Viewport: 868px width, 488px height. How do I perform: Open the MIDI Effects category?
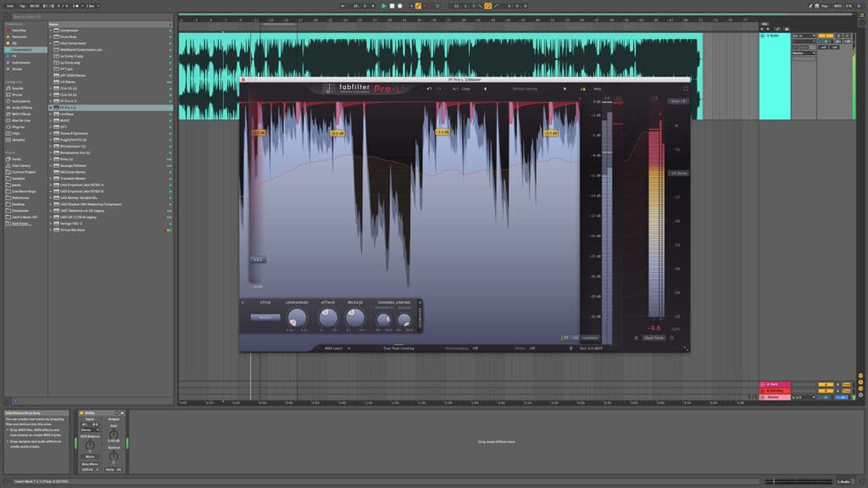tap(21, 114)
